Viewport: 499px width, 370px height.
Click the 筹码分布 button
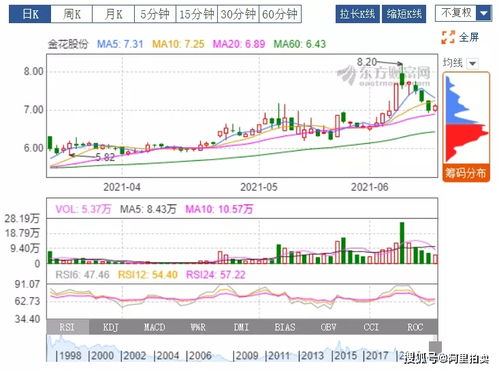tap(466, 173)
